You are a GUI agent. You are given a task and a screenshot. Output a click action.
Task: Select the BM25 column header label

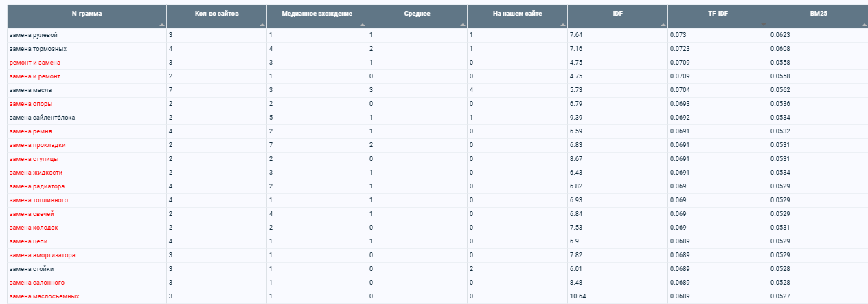(818, 14)
